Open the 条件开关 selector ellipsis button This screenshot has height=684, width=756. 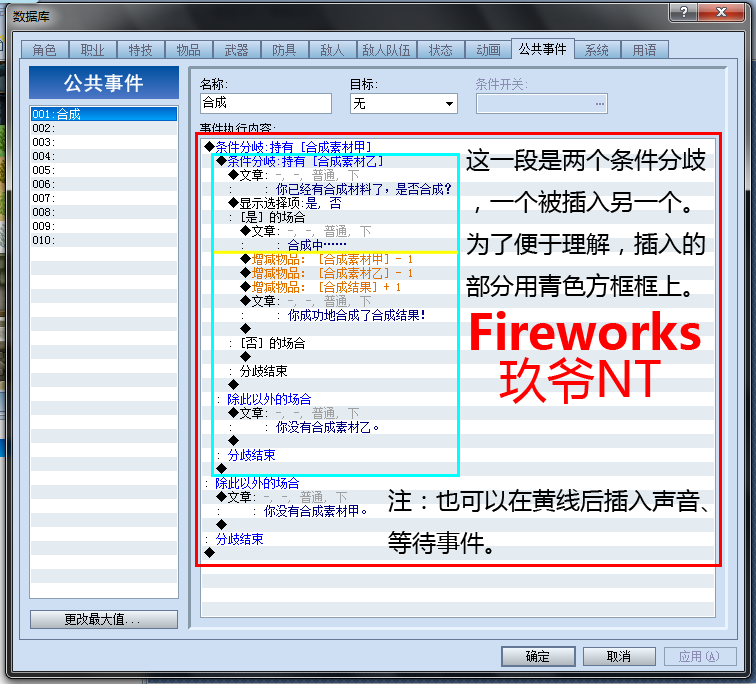[x=599, y=104]
